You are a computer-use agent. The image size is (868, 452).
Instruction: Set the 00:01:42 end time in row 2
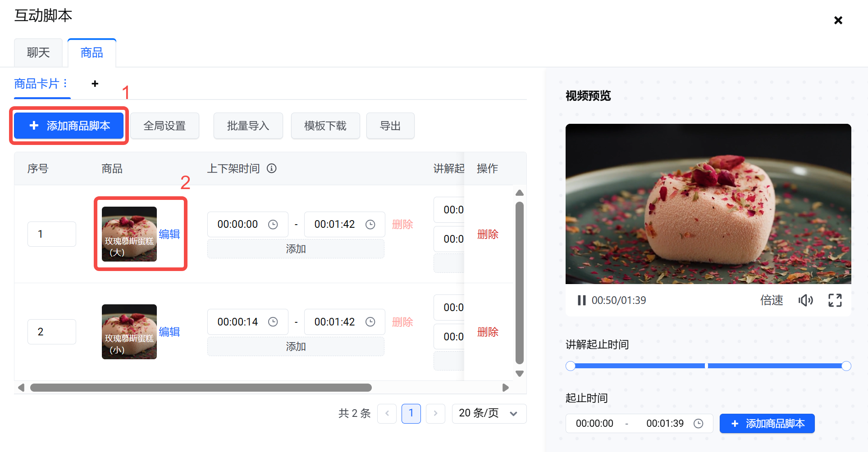335,322
